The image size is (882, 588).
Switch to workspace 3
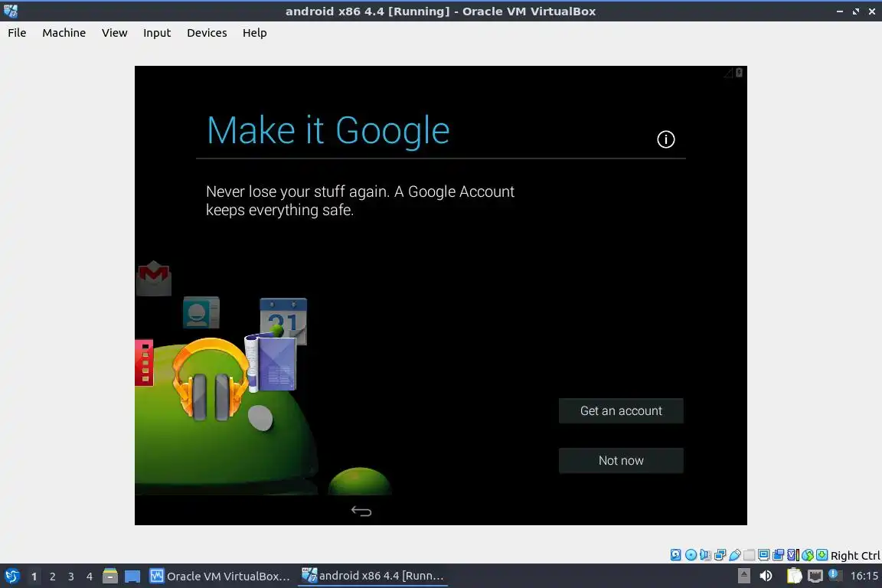(71, 577)
